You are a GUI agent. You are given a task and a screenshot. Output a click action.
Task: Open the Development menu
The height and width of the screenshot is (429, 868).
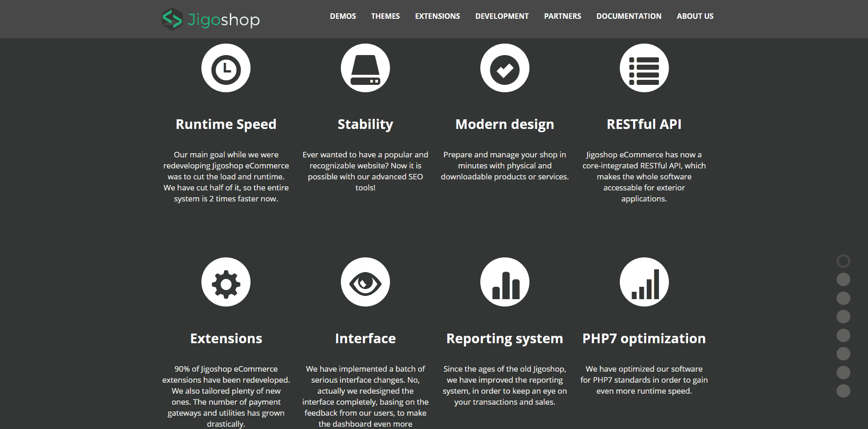pos(502,16)
